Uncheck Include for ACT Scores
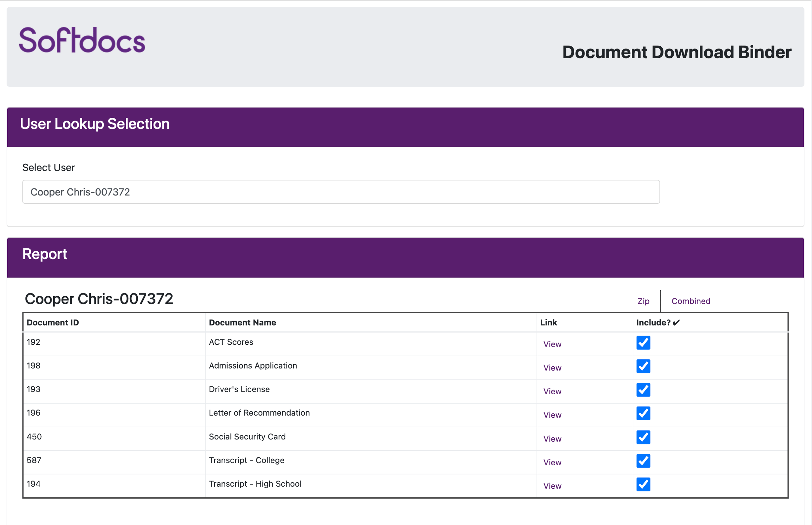This screenshot has width=812, height=525. click(643, 343)
